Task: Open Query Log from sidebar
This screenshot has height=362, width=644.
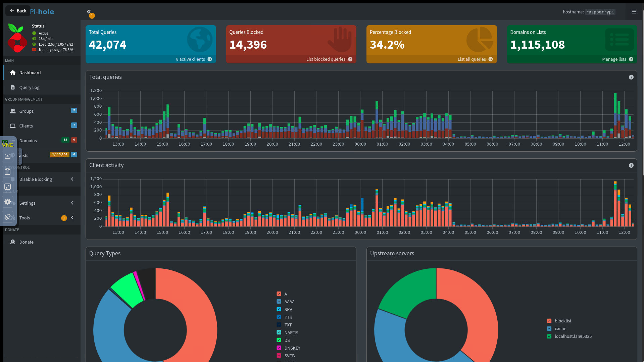Action: click(29, 87)
